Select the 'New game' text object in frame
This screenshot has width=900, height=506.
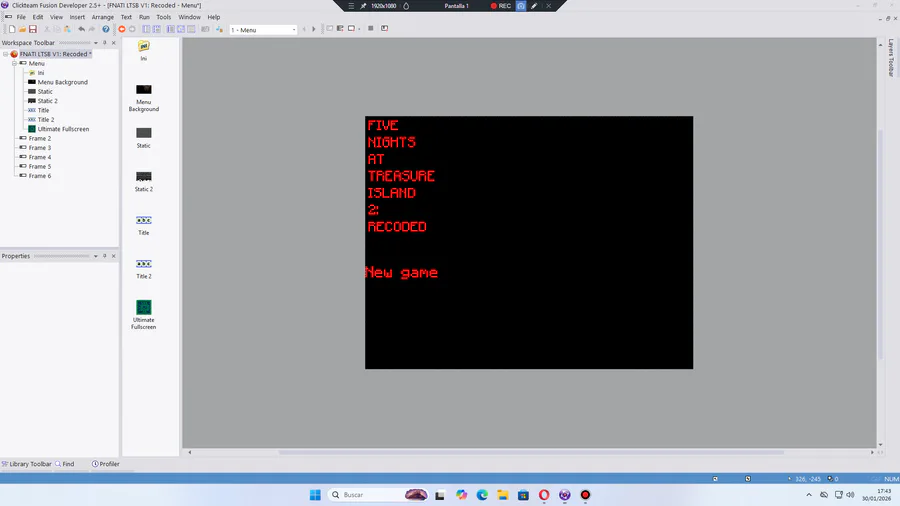click(x=402, y=273)
